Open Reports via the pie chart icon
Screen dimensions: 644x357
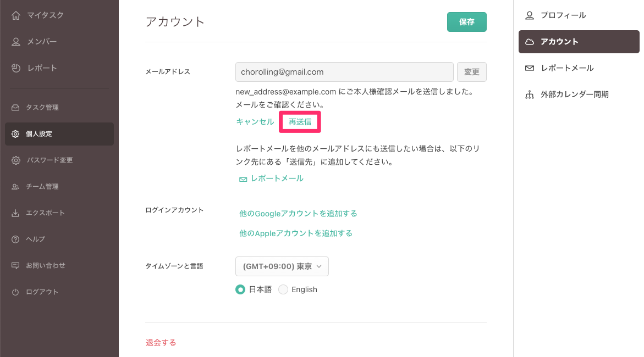tap(16, 68)
